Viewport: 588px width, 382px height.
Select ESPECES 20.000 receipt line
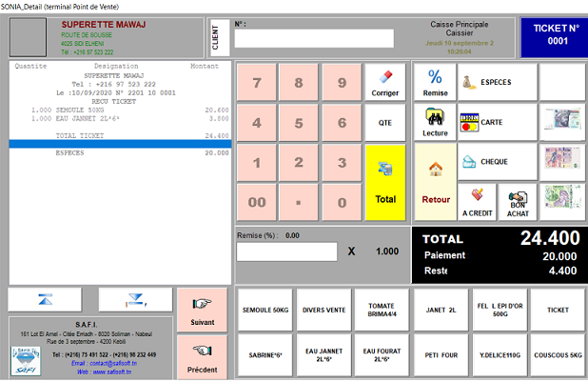coord(120,152)
